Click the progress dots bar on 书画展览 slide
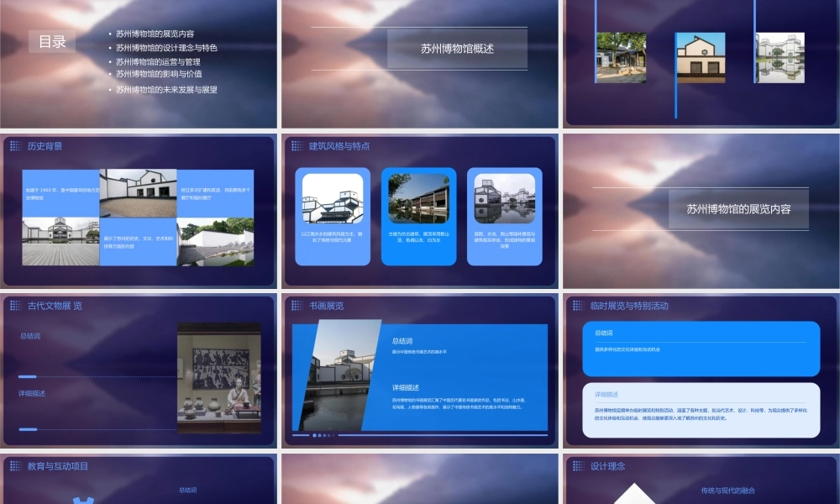This screenshot has width=840, height=504. coord(324,435)
